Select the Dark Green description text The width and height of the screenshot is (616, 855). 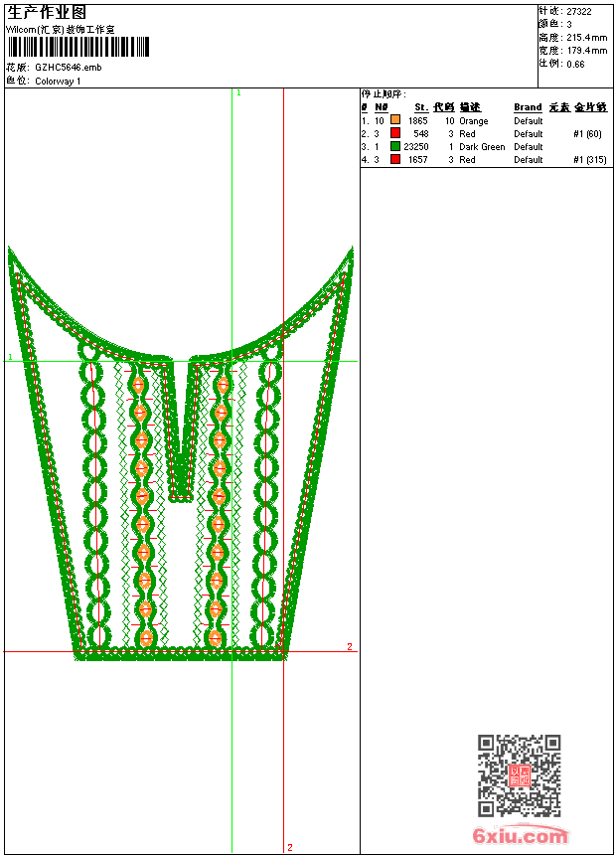point(482,147)
